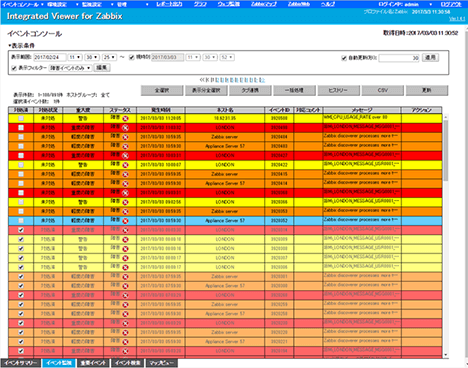Toggle the 自動更新 auto-refresh checkbox
Viewport: 468px width, 368px height.
tap(344, 58)
